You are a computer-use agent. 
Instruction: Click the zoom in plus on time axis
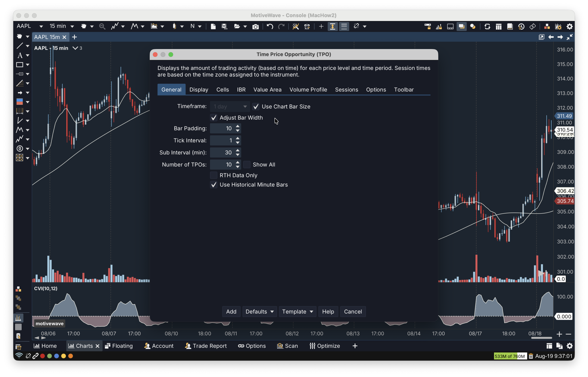(x=559, y=334)
